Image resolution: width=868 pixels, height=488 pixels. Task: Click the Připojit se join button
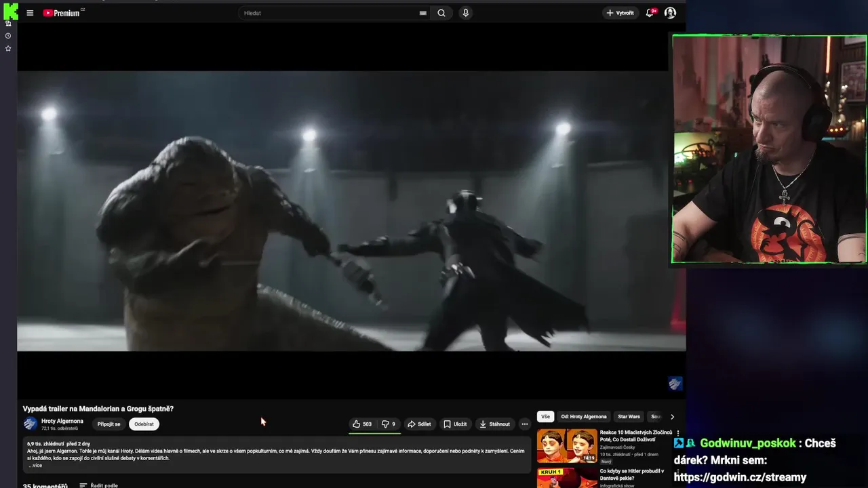click(108, 424)
